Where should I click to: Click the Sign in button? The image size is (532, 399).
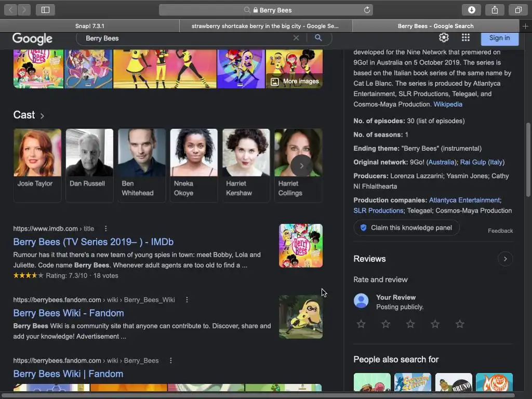[499, 38]
